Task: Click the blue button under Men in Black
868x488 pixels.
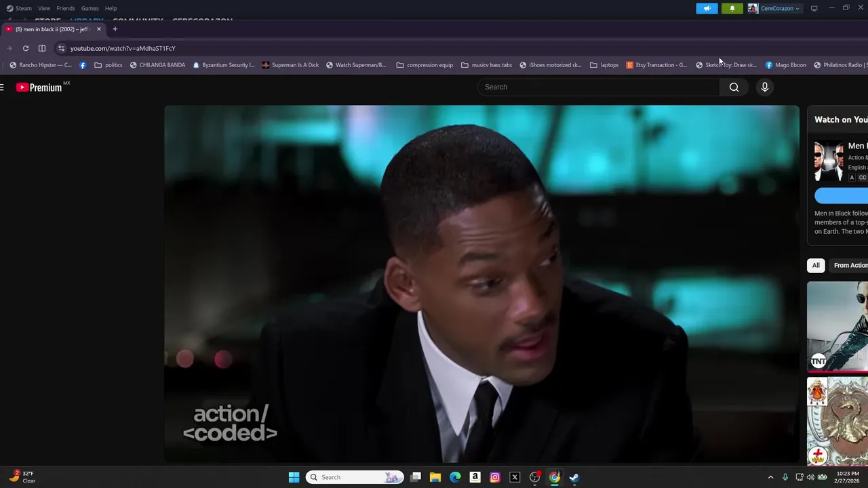Action: click(841, 196)
